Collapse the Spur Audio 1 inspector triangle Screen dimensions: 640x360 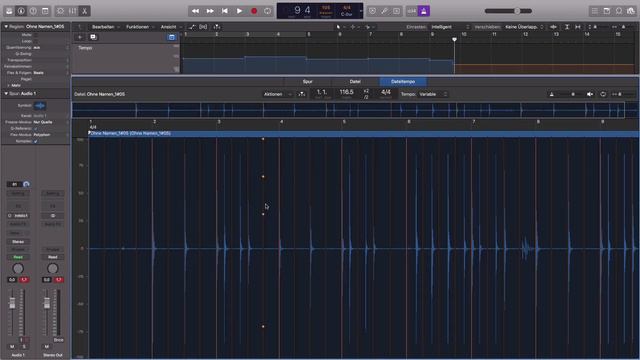click(6, 93)
